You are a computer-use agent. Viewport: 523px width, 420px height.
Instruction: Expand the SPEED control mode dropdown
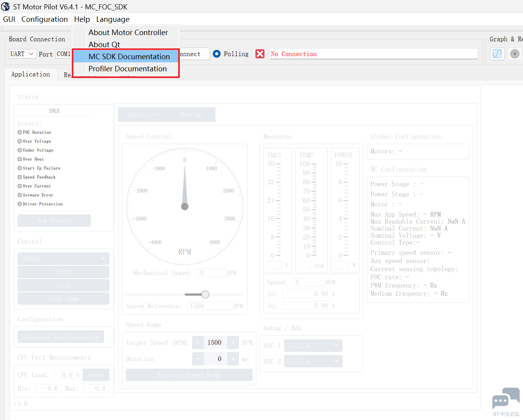click(x=64, y=259)
